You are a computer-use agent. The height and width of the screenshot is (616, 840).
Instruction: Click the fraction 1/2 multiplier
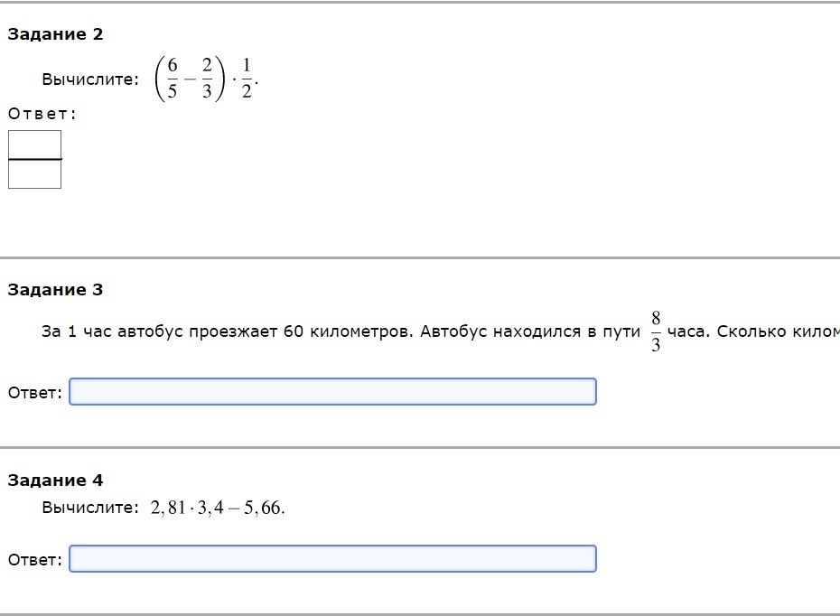click(x=247, y=79)
